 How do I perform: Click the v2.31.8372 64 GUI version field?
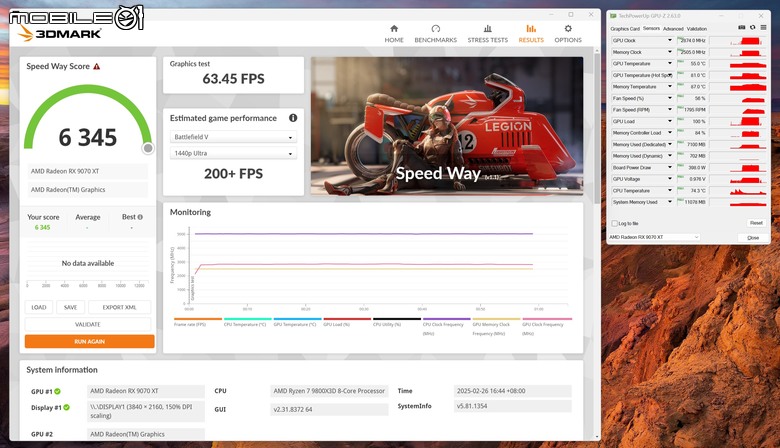point(329,409)
